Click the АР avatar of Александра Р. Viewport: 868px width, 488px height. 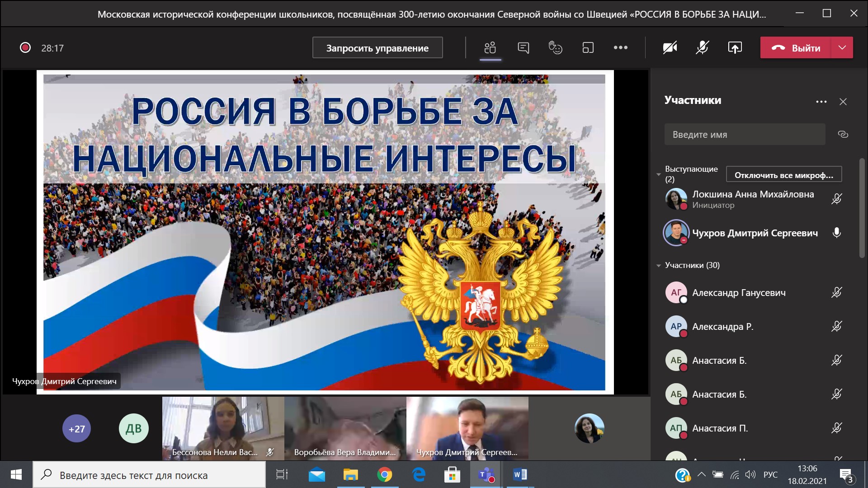click(x=676, y=326)
